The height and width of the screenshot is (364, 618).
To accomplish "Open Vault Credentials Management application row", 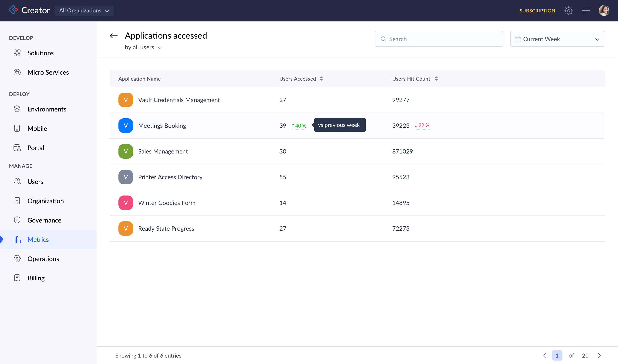I will 179,100.
